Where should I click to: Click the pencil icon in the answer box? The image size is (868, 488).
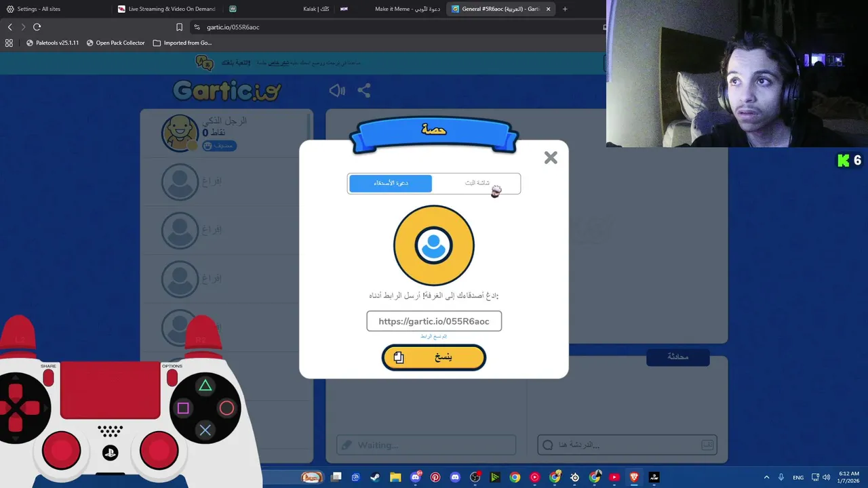click(x=347, y=445)
